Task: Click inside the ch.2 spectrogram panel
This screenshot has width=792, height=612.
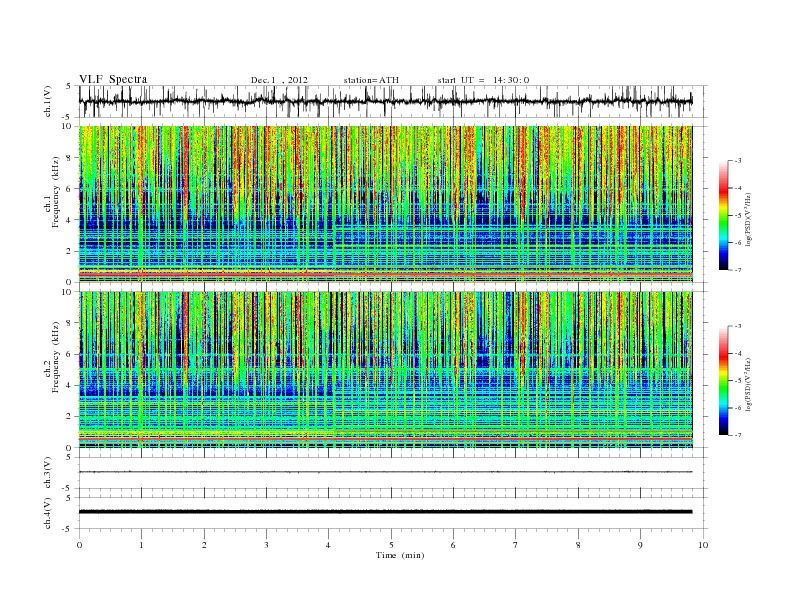Action: pos(385,370)
